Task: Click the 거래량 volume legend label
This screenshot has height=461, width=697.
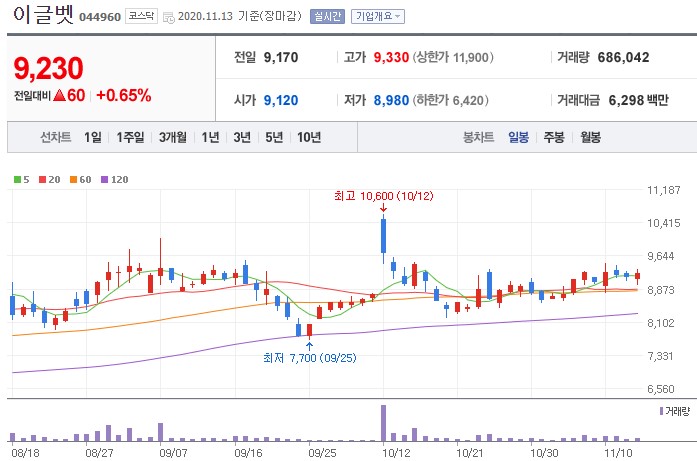Action: 675,411
